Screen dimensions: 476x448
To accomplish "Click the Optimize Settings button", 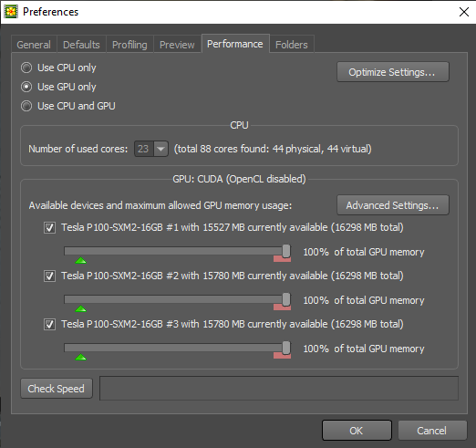I will pos(393,72).
